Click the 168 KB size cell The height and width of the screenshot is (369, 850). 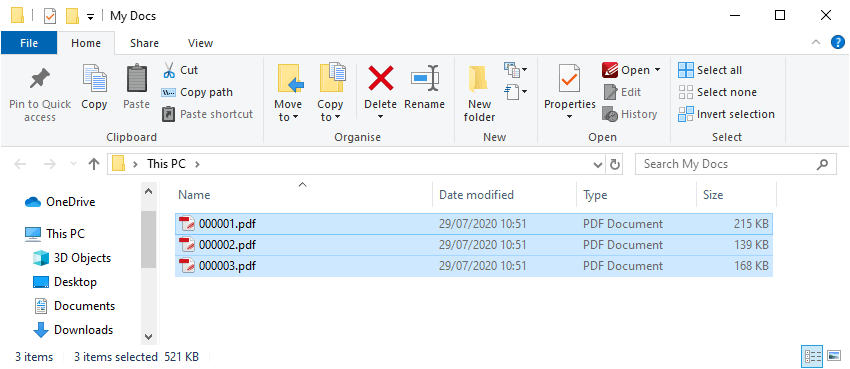click(751, 266)
